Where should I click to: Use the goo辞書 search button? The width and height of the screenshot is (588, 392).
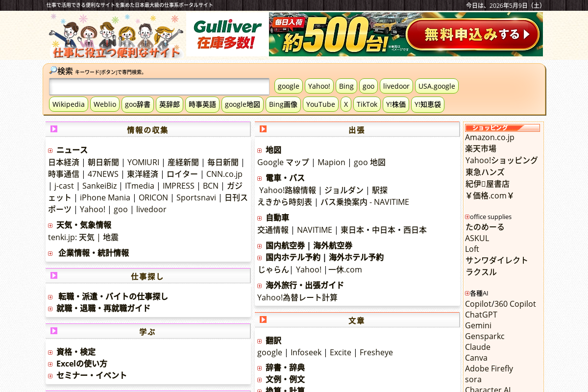click(138, 104)
